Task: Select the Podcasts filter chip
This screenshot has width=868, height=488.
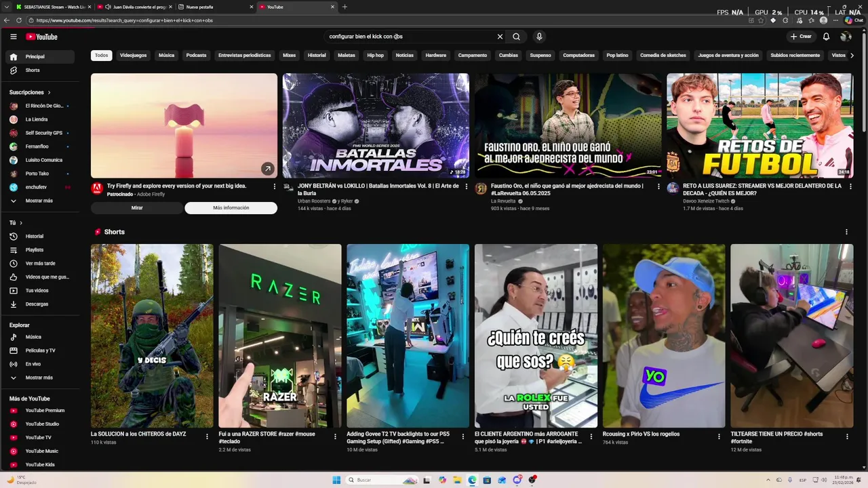Action: 196,56
